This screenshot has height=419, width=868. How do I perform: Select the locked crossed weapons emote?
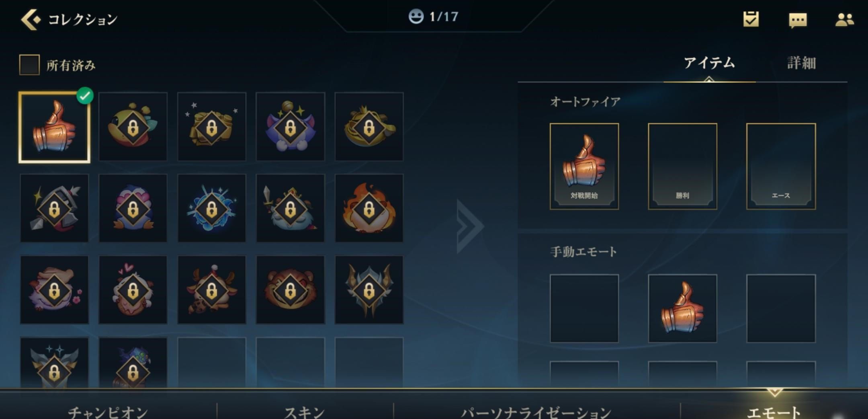(54, 208)
